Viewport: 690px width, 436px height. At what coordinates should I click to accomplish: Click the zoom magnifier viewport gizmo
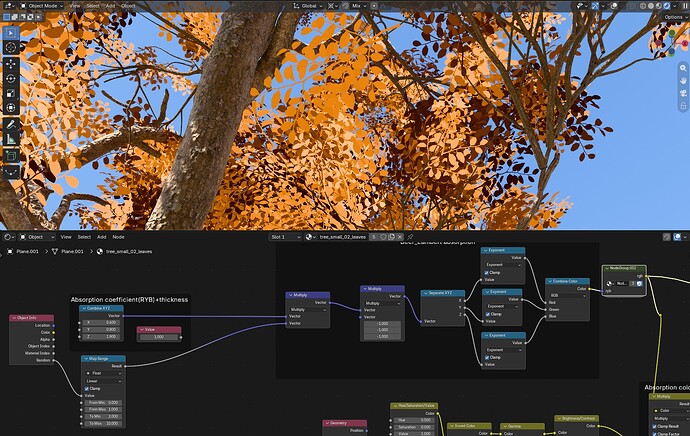(x=683, y=68)
